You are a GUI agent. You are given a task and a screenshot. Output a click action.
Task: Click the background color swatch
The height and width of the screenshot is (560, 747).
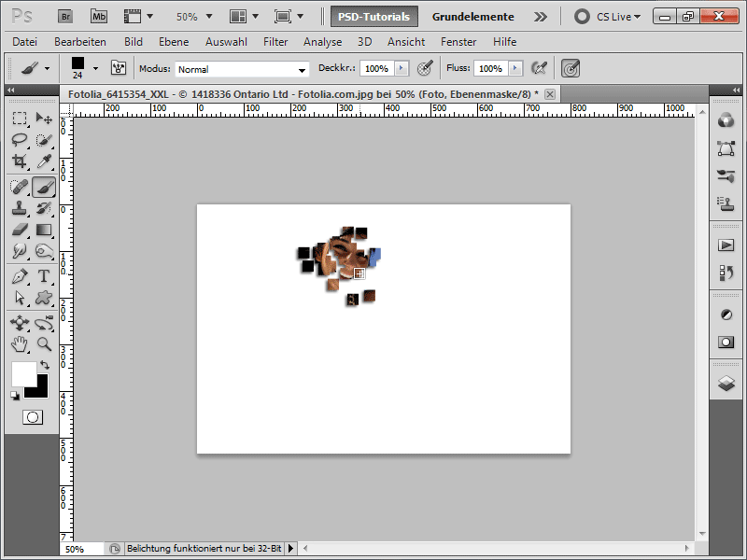pyautogui.click(x=41, y=391)
